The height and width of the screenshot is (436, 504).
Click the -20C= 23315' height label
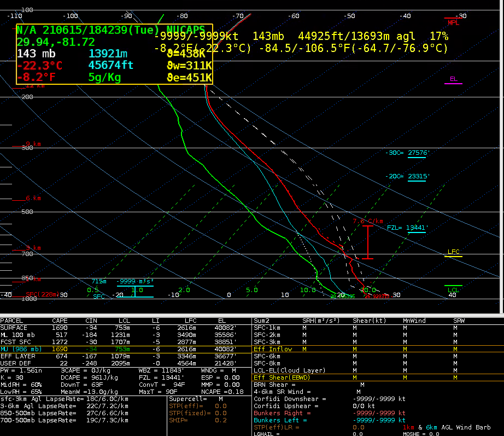point(408,176)
